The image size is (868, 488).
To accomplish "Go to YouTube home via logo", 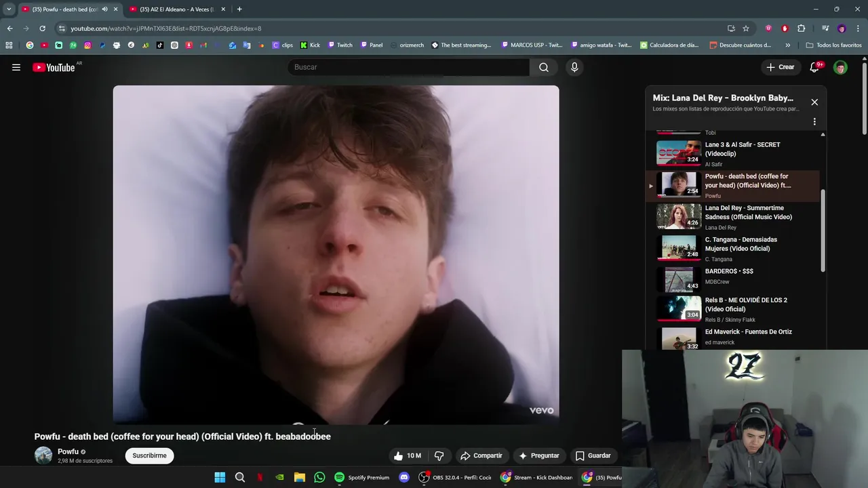I will coord(54,67).
